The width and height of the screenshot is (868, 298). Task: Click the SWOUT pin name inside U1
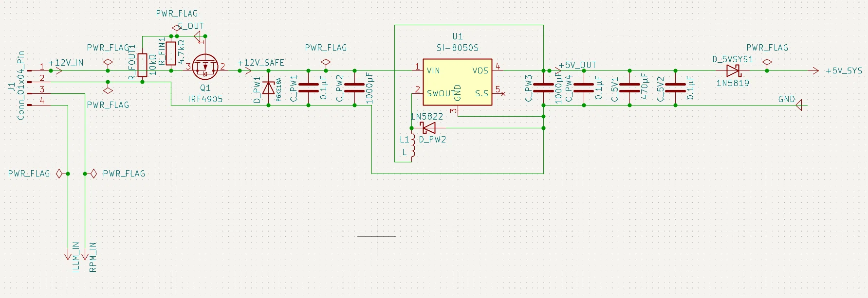pos(441,93)
